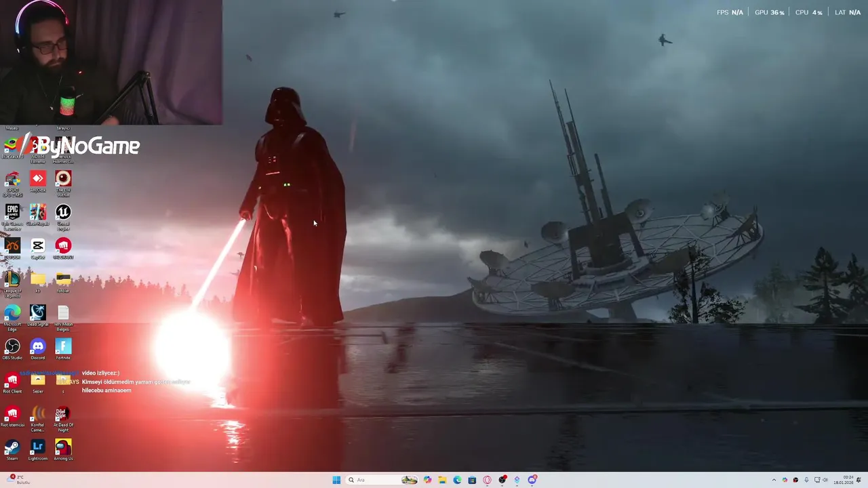This screenshot has width=868, height=488.
Task: Open the VALORANT desktop shortcut
Action: pos(63,248)
